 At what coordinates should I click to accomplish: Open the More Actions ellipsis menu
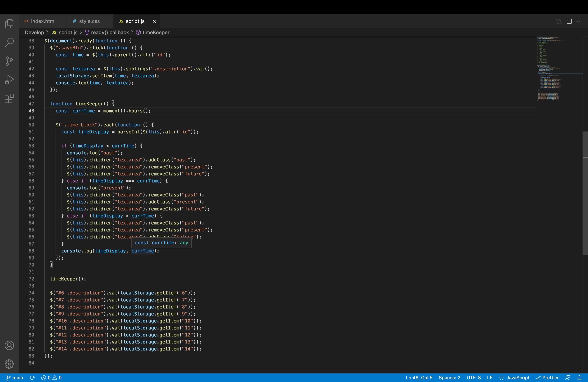click(579, 21)
